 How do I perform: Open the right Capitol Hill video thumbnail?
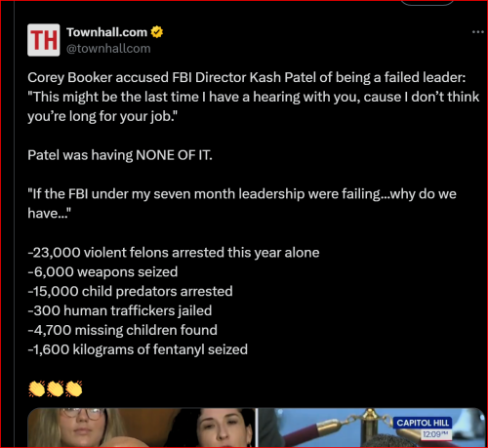(371, 428)
